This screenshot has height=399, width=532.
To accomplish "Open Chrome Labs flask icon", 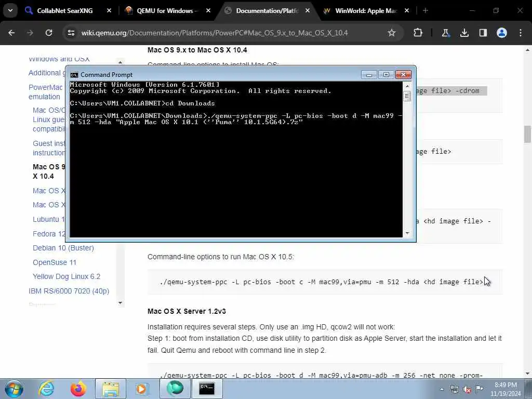I will 445,33.
